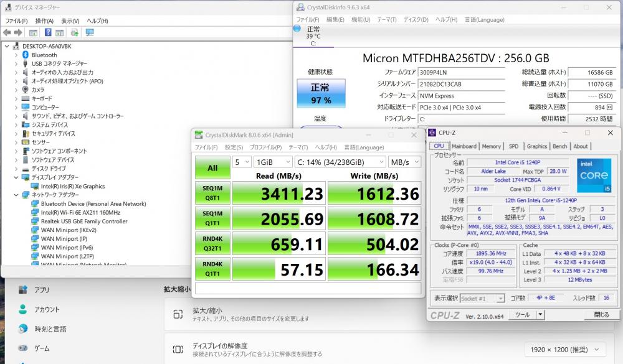Scan for hardware changes via monitor toolbar icon
The height and width of the screenshot is (364, 623).
click(89, 32)
